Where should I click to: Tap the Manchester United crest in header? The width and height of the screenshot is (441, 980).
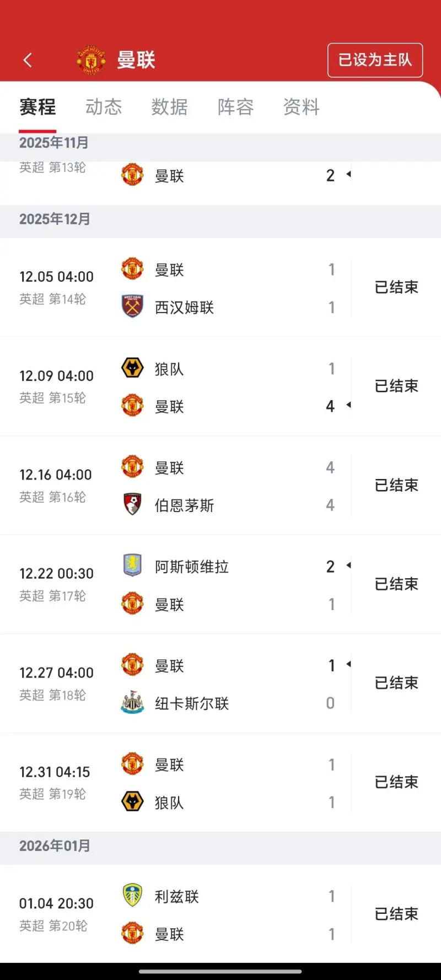pyautogui.click(x=91, y=60)
